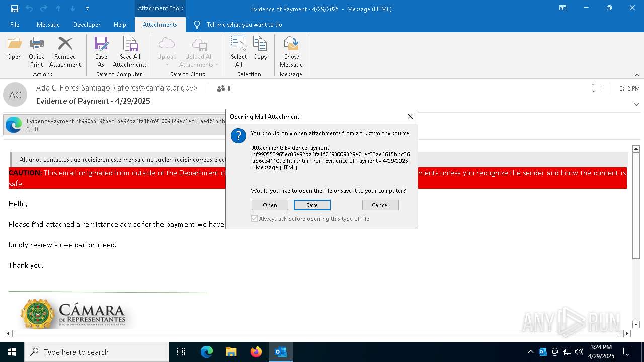The width and height of the screenshot is (644, 362).
Task: Open the notifications center icon
Action: (627, 352)
